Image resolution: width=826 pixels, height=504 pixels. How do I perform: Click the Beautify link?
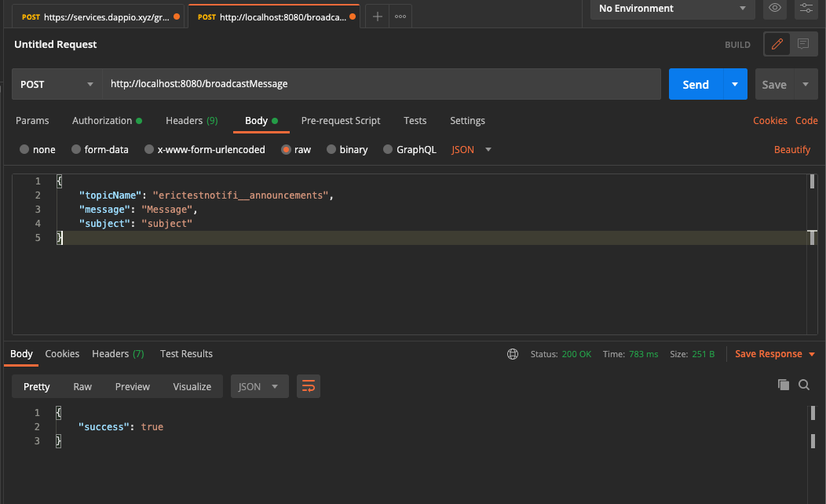pyautogui.click(x=791, y=149)
